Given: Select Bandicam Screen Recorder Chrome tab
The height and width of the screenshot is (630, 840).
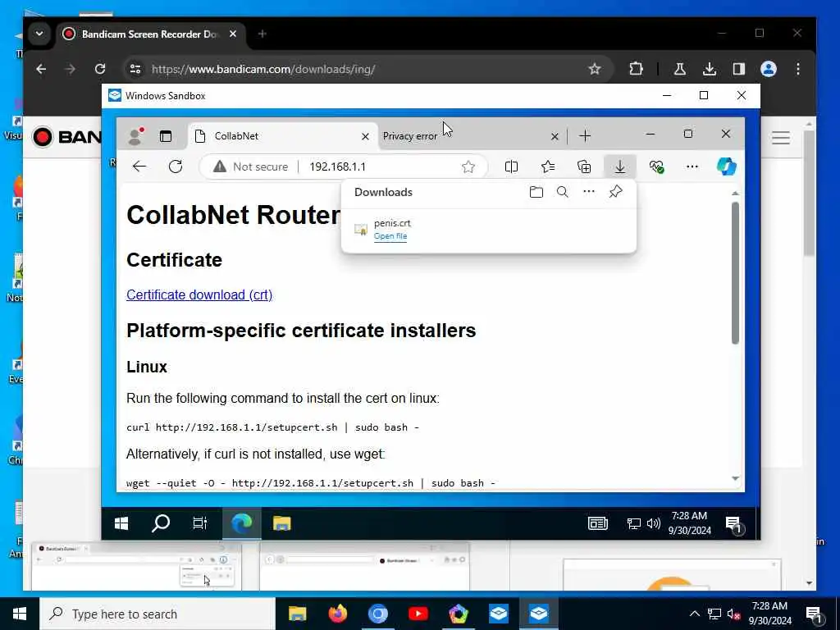Looking at the screenshot, I should 149,34.
